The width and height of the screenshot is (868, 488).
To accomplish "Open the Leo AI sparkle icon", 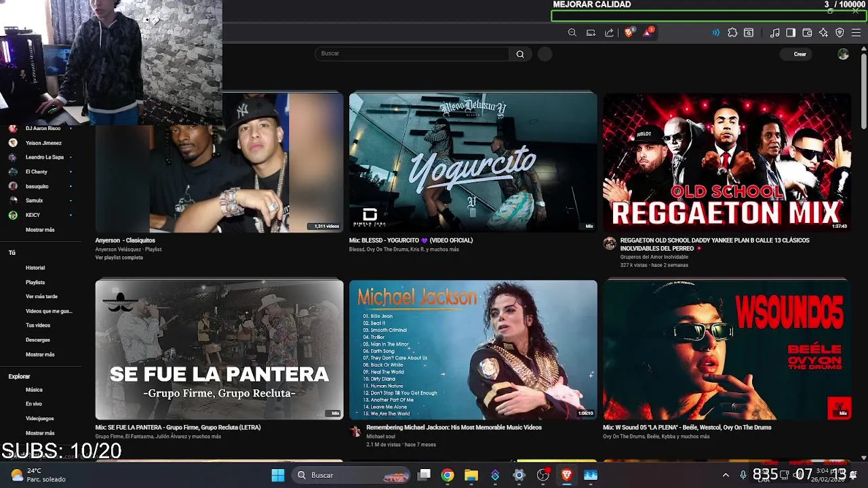I will pos(823,33).
